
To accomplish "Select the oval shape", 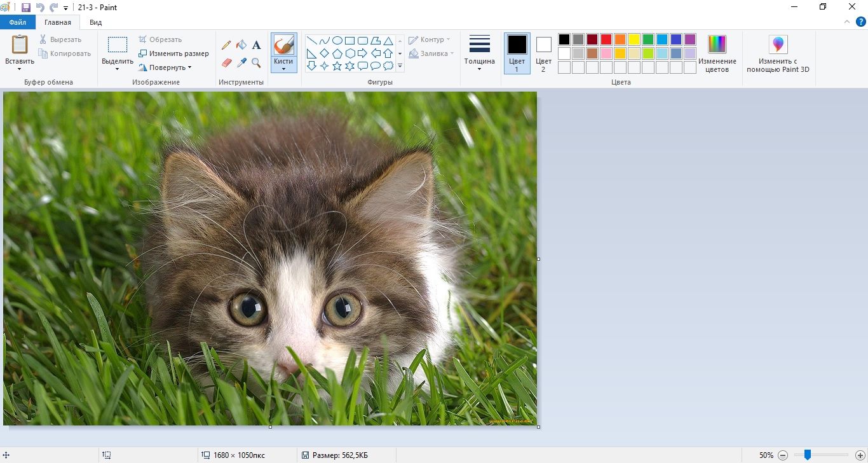I will point(337,40).
